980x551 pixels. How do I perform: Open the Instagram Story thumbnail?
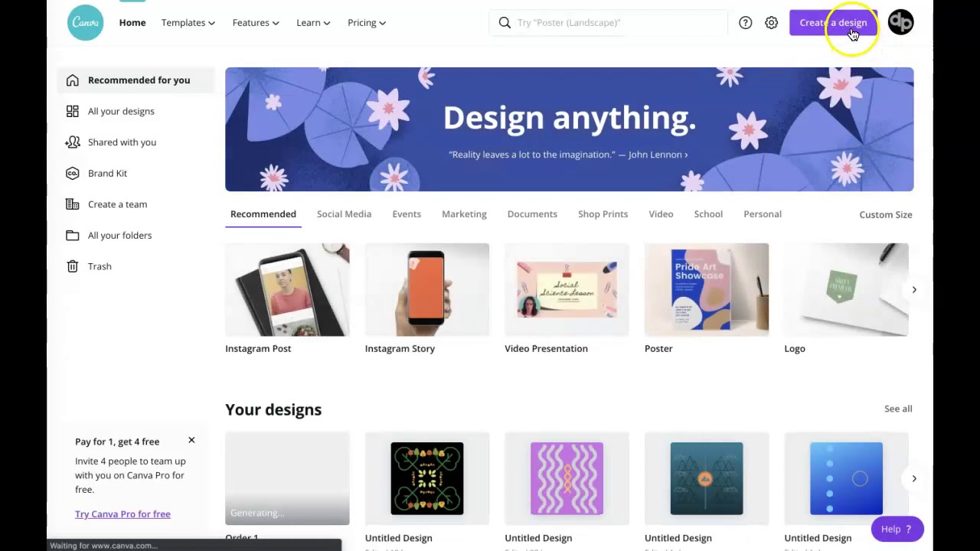pos(427,290)
